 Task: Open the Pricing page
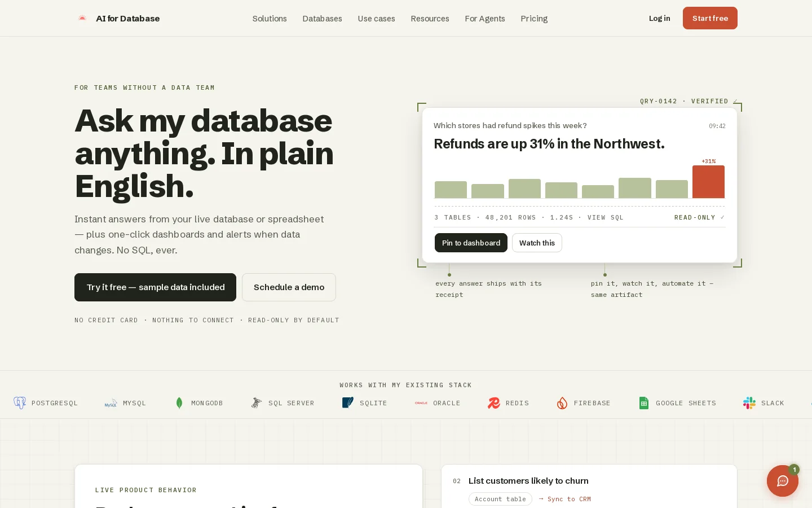click(534, 19)
